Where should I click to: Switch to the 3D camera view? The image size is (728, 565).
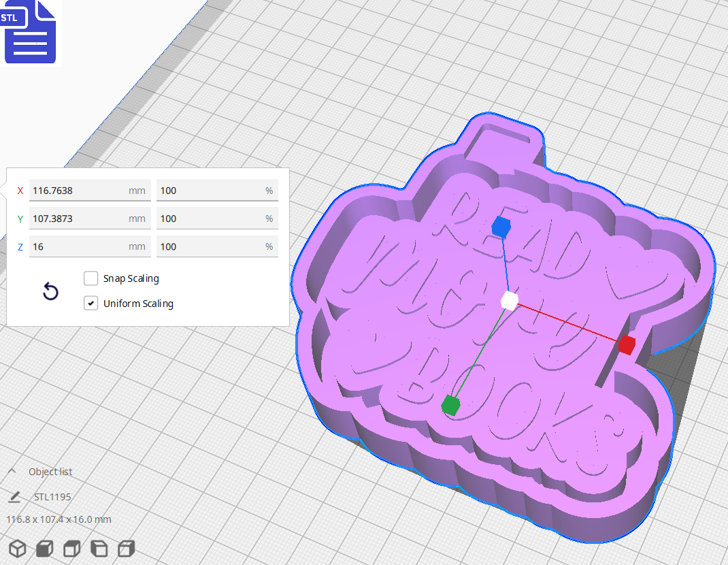pyautogui.click(x=17, y=549)
